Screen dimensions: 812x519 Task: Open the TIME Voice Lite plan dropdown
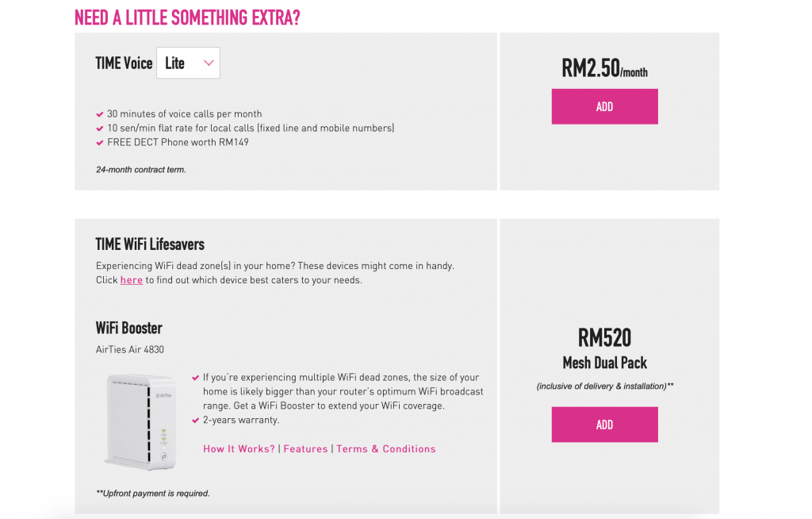(188, 63)
